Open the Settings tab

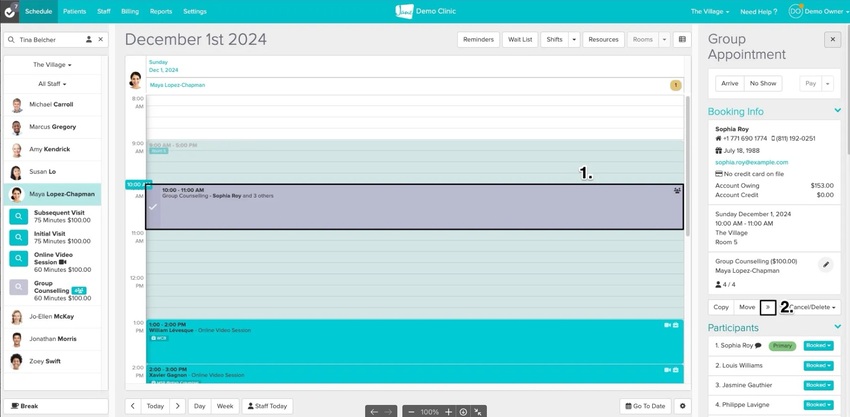tap(195, 11)
